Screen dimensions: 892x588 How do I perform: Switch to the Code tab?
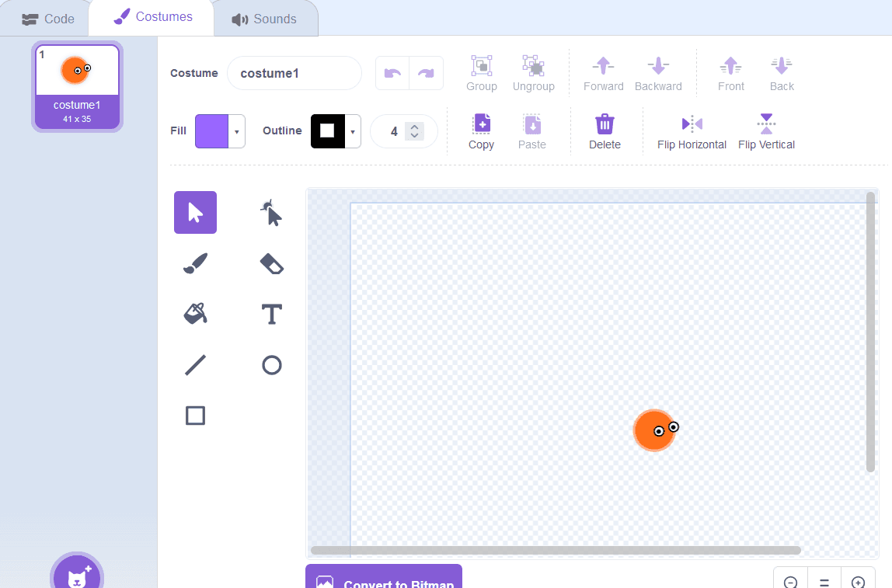48,19
